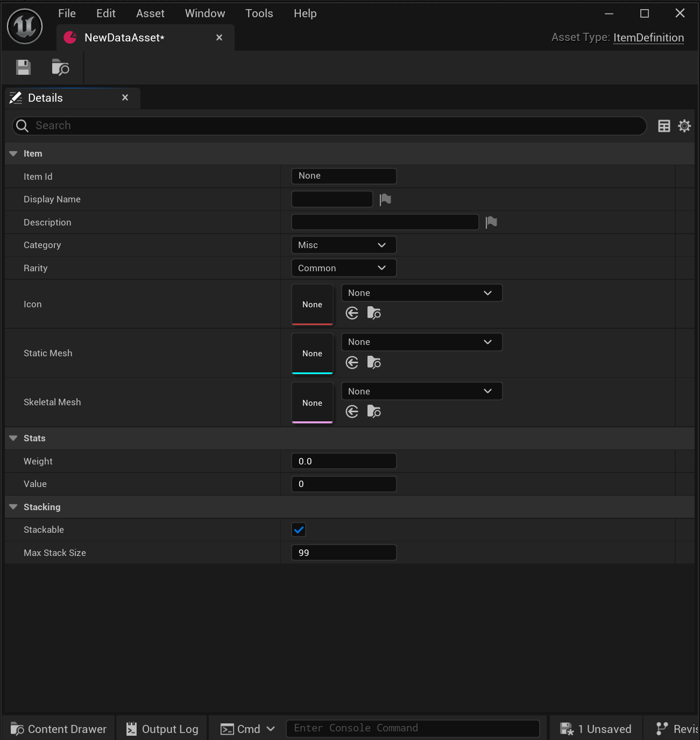700x740 pixels.
Task: Collapse the Item section
Action: point(13,154)
